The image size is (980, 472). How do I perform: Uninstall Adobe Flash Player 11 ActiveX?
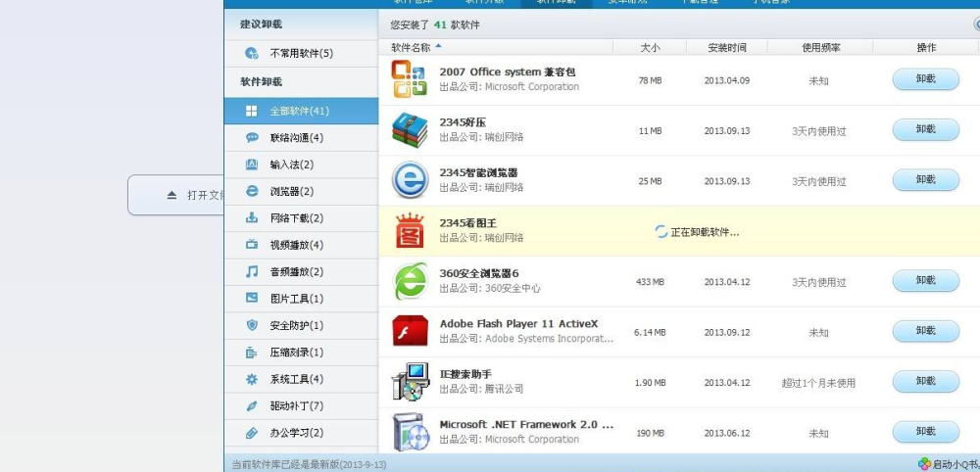pyautogui.click(x=926, y=331)
